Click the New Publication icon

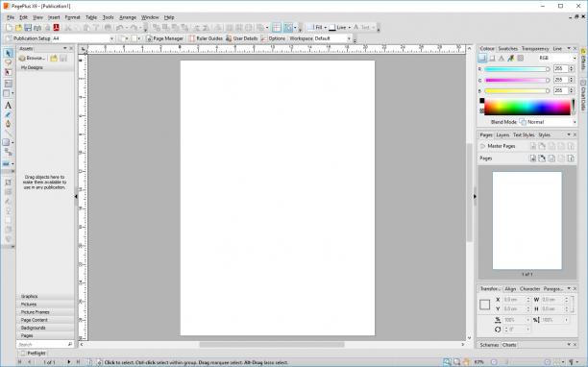tap(9, 28)
